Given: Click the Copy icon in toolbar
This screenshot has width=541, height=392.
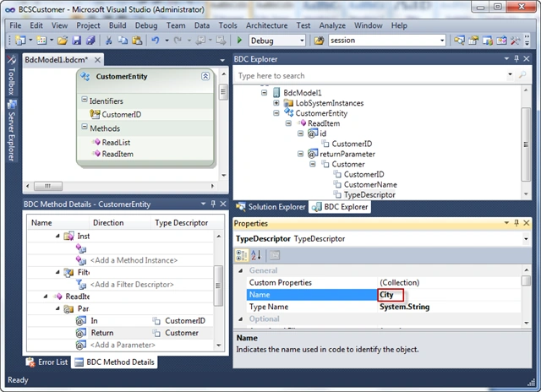Looking at the screenshot, I should (123, 41).
